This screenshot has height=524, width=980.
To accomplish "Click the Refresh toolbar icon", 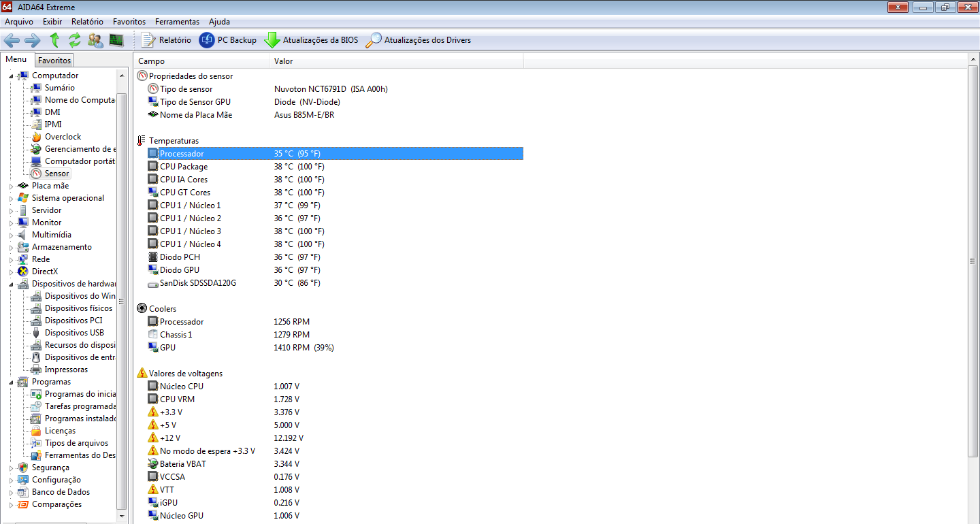I will [x=75, y=40].
